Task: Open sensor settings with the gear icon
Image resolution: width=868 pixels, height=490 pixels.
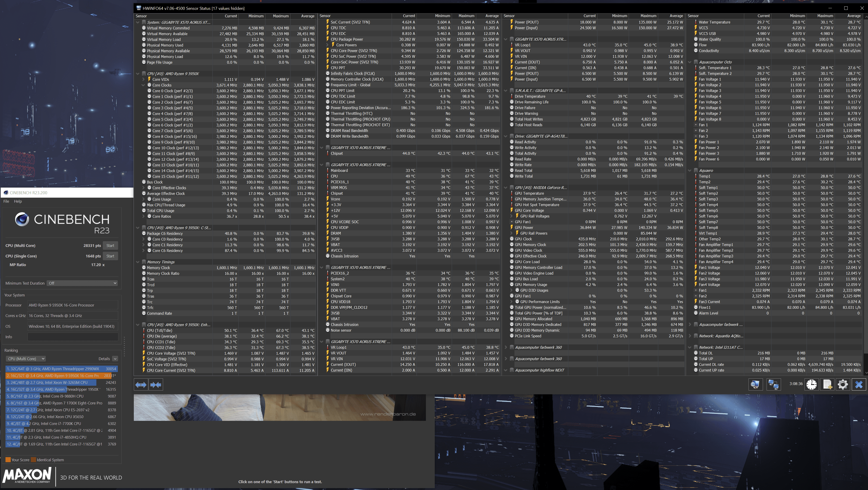Action: pyautogui.click(x=843, y=384)
